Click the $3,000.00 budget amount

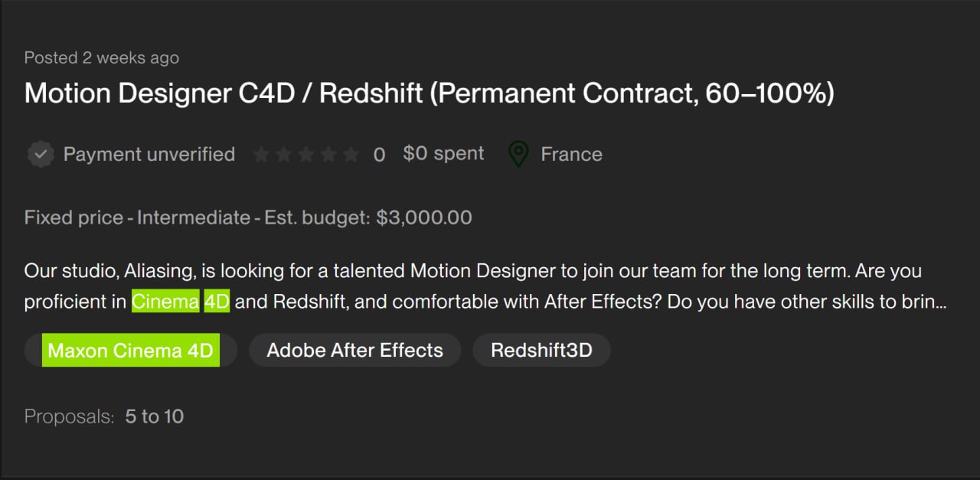[x=424, y=217]
